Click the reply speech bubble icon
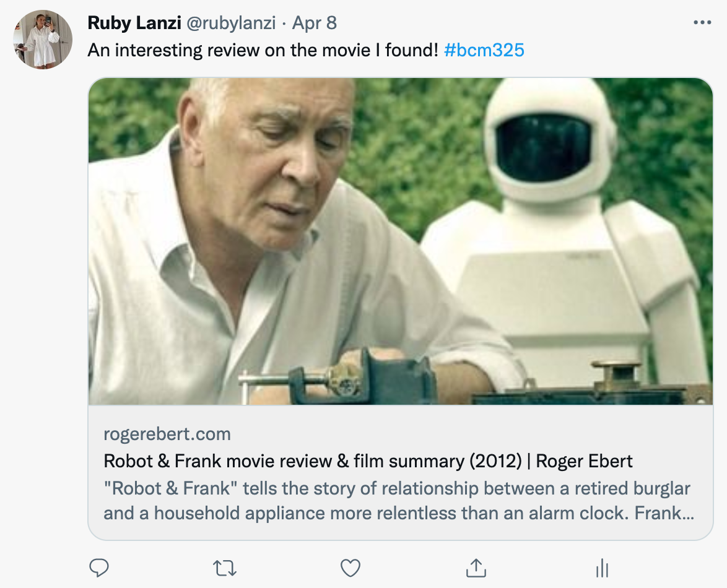The image size is (727, 588). (99, 567)
